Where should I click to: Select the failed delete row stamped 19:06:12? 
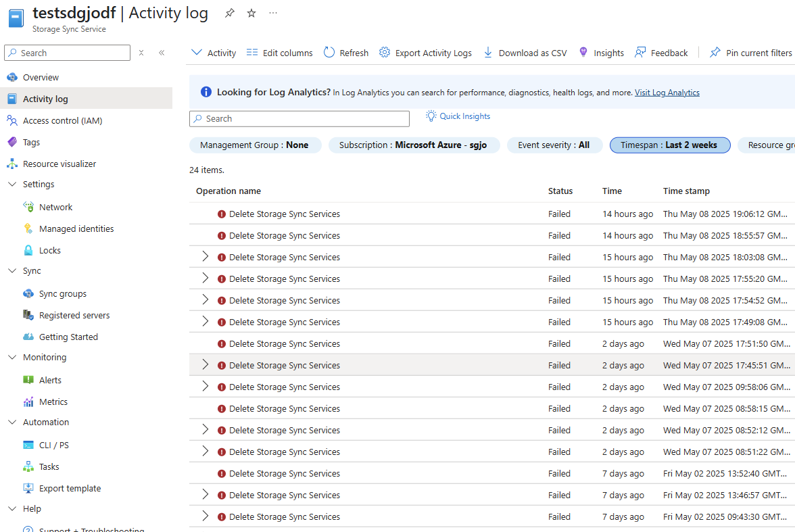[x=492, y=214]
